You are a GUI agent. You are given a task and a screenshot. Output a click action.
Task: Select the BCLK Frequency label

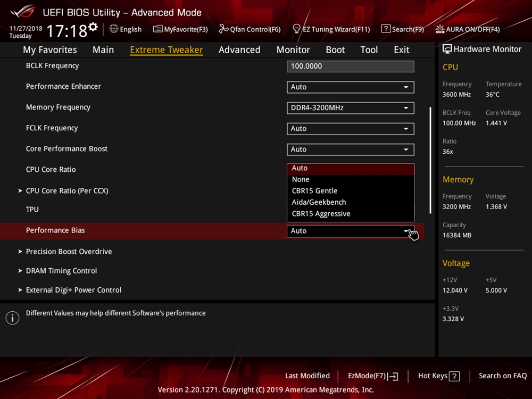click(53, 66)
